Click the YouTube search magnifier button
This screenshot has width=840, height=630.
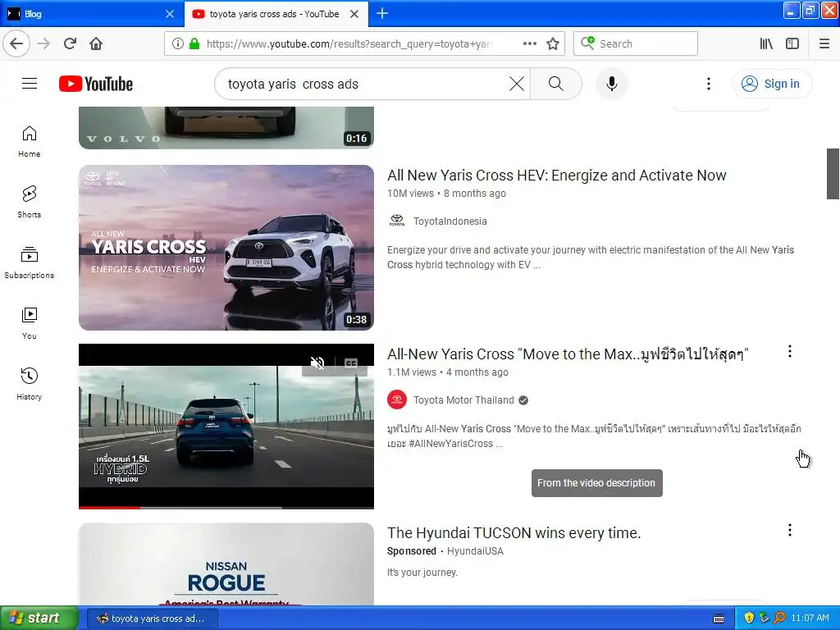click(x=555, y=84)
